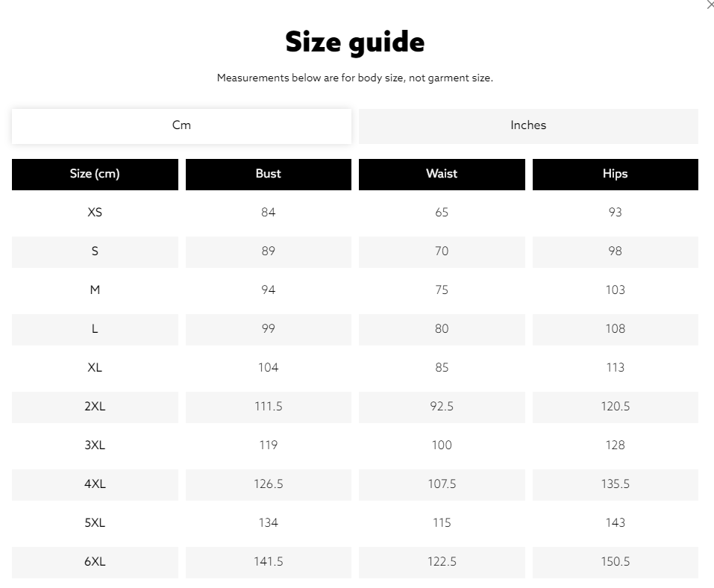Screen dimensions: 714x588
Task: Click the 4XL bust value 126.5
Action: pyautogui.click(x=268, y=484)
